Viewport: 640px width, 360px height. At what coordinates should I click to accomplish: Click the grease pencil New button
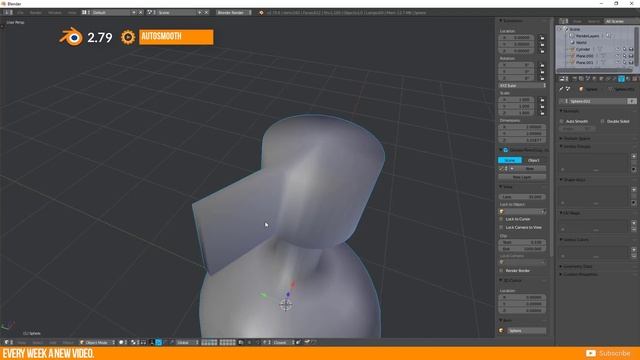[529, 169]
